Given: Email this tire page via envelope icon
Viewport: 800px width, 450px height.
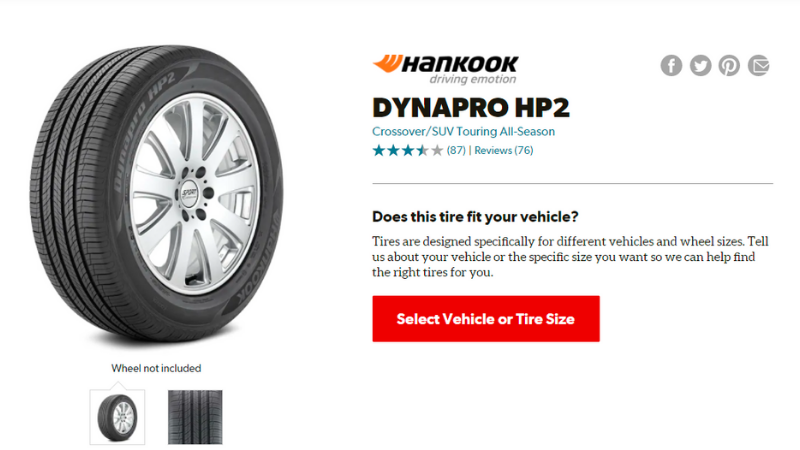Looking at the screenshot, I should (759, 65).
